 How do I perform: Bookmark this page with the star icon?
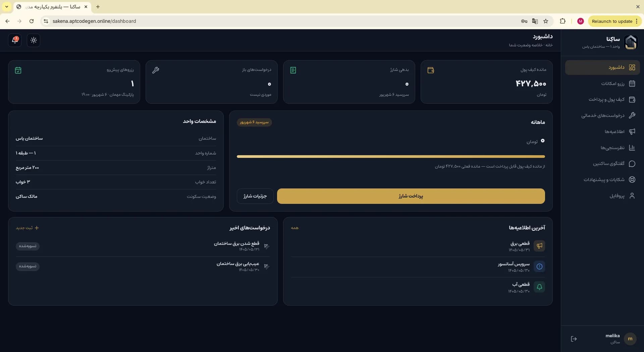pos(546,21)
